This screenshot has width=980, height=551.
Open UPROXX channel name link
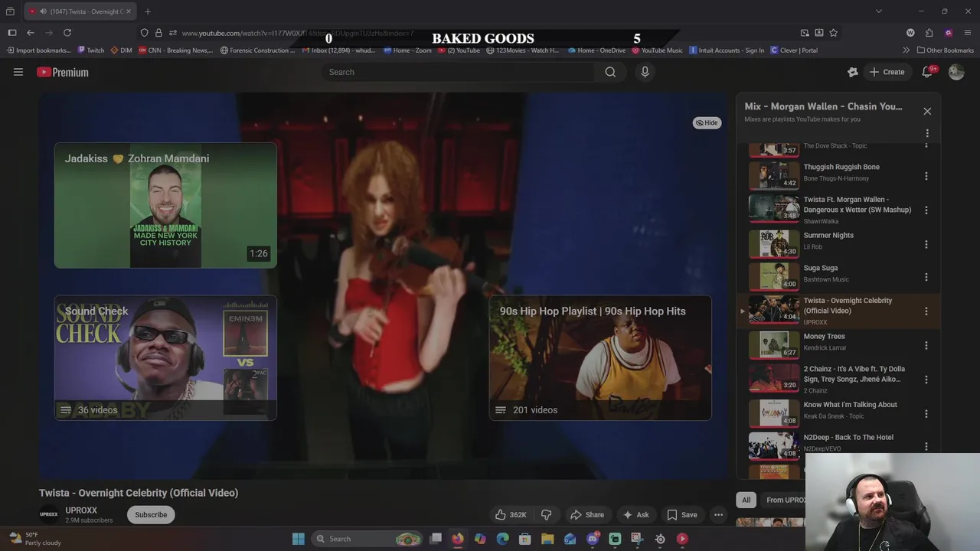coord(81,510)
